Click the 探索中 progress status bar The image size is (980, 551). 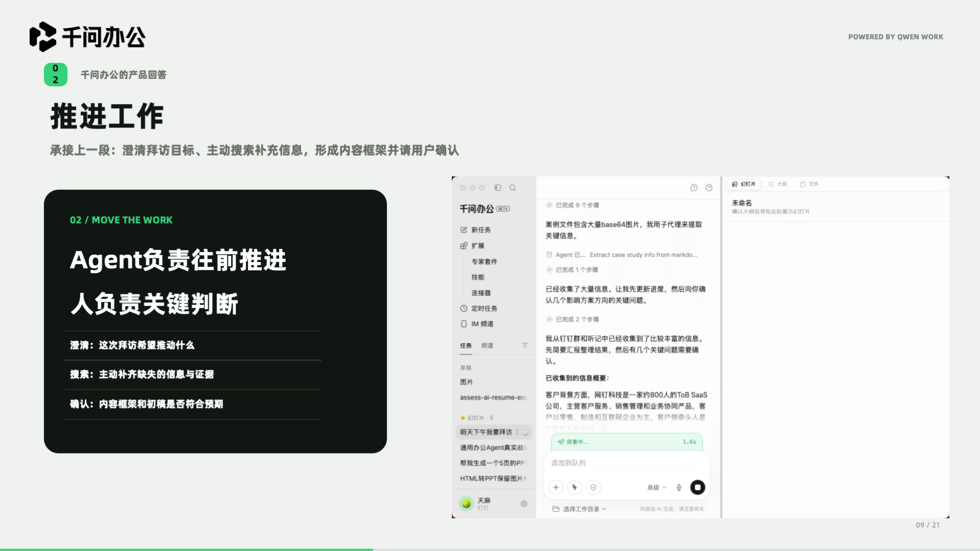point(627,442)
